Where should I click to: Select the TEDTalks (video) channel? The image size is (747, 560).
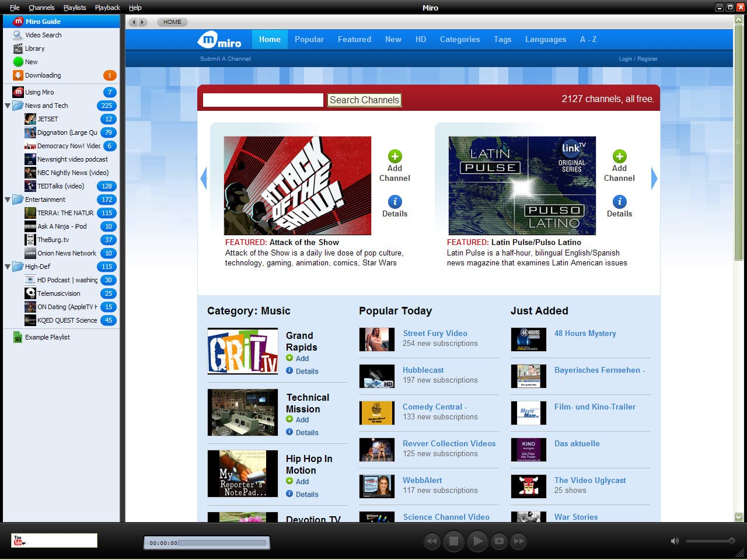[x=61, y=186]
